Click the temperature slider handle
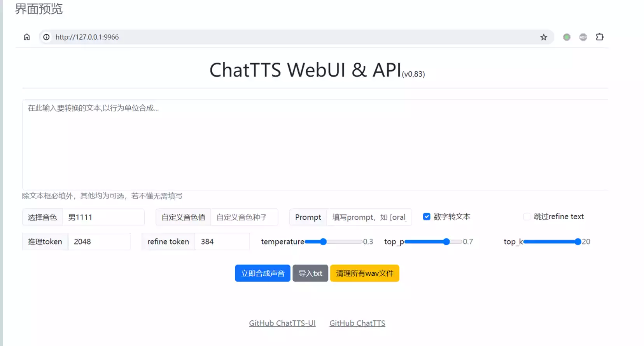Viewport: 644px width, 346px height. tap(323, 242)
